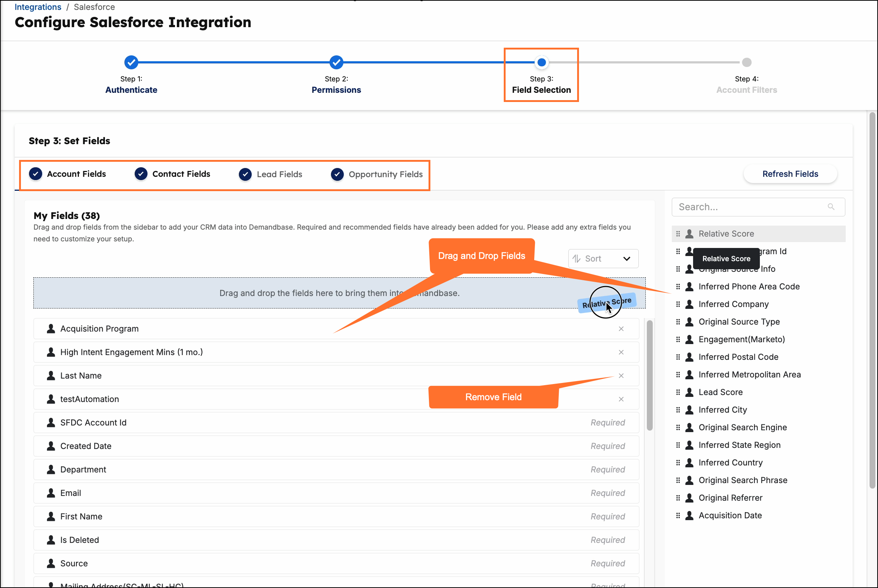Click person icon next to Acquisition Program
Image resolution: width=878 pixels, height=588 pixels.
(51, 329)
